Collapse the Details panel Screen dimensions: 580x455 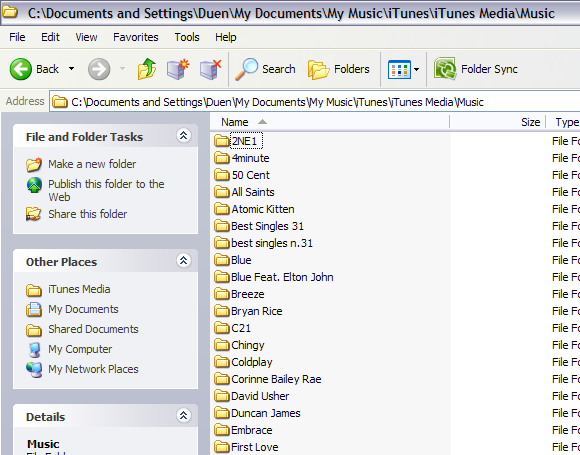click(183, 415)
